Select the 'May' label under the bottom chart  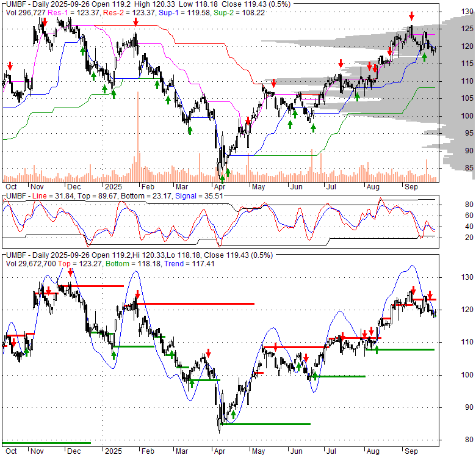[258, 451]
